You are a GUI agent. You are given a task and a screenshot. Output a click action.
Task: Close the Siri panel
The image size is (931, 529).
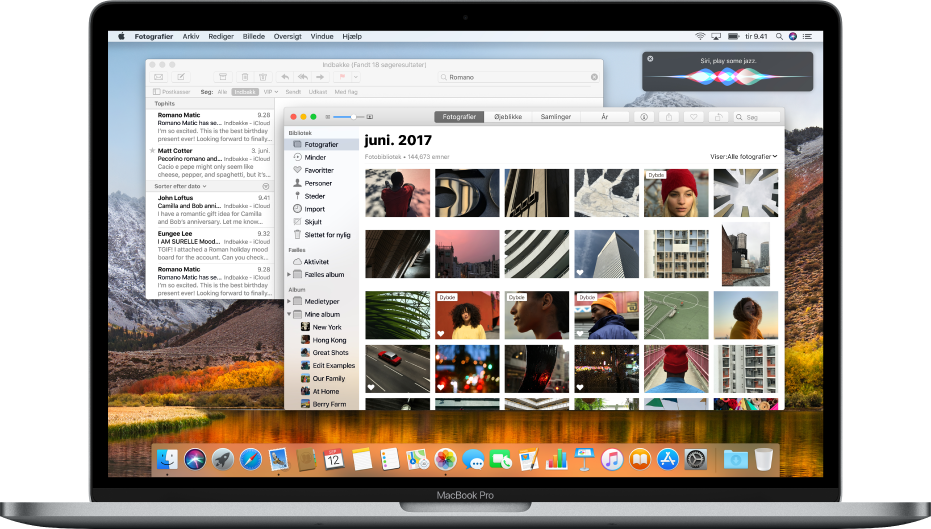[650, 59]
